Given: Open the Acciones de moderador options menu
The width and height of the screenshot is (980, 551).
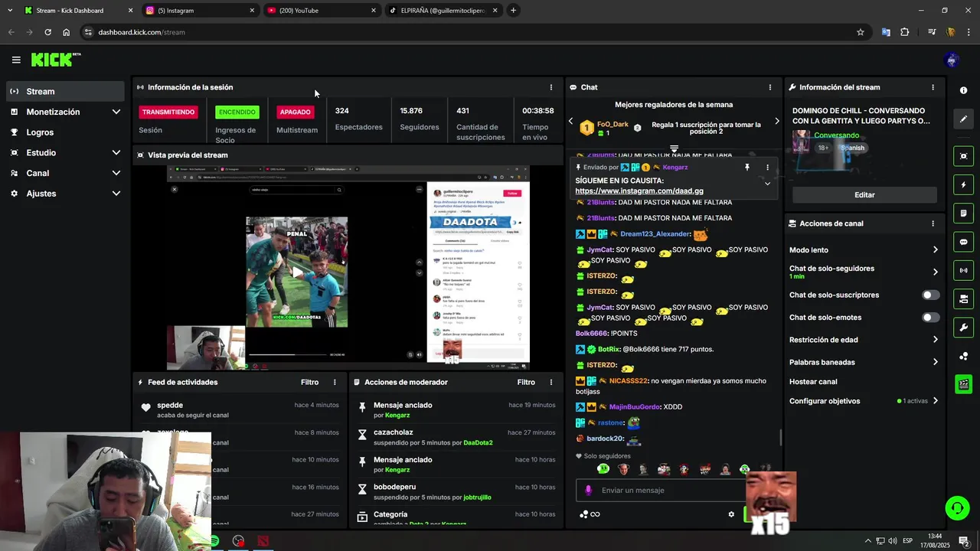Looking at the screenshot, I should click(x=551, y=382).
